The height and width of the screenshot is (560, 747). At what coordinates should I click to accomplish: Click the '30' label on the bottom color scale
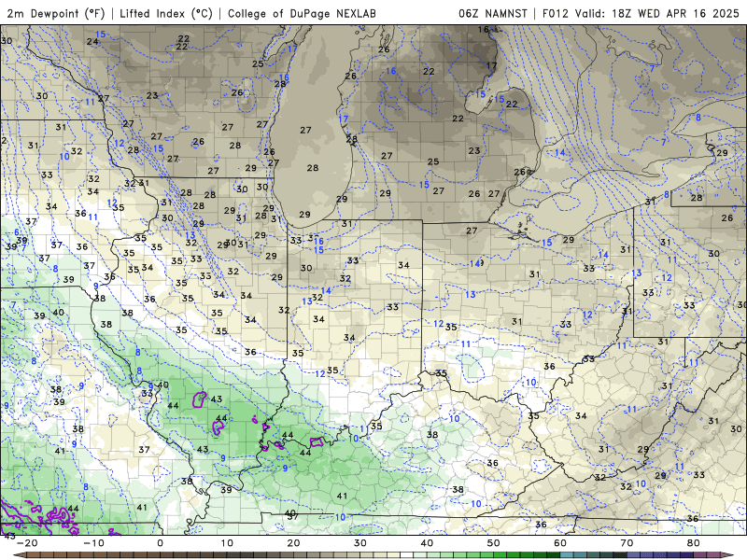click(360, 543)
